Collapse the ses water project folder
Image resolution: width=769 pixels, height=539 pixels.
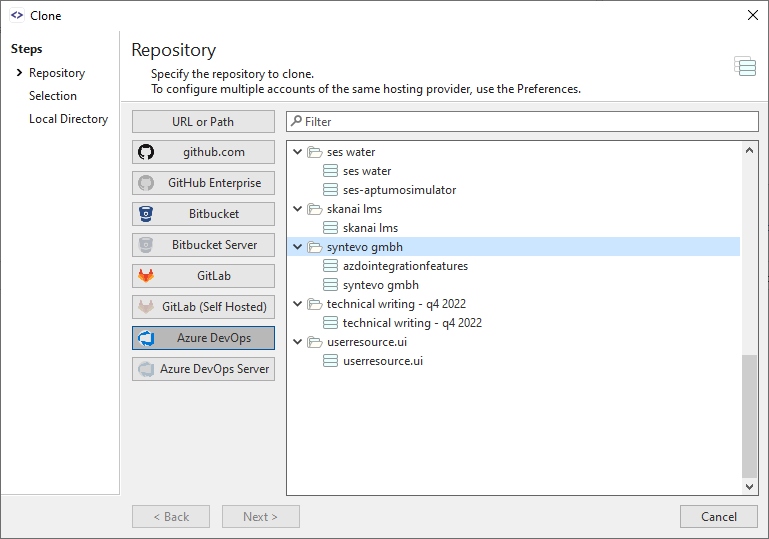(x=297, y=152)
